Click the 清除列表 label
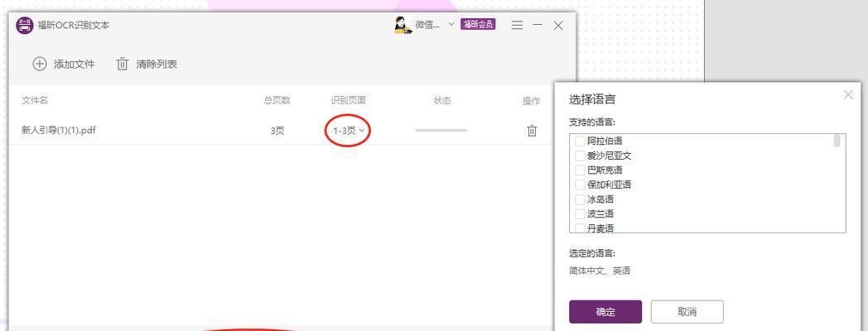868x331 pixels. tap(157, 65)
